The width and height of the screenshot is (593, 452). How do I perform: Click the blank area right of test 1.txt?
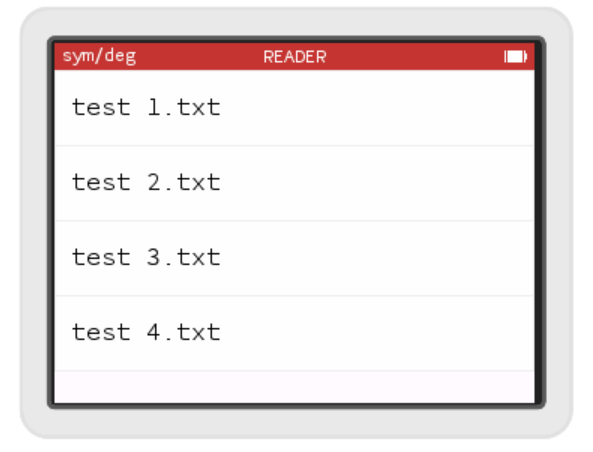click(376, 108)
